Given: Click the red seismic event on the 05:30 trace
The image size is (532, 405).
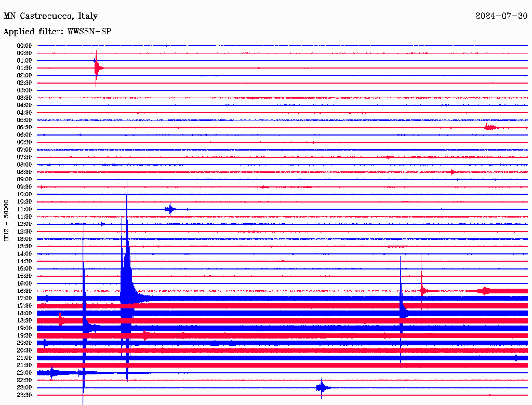Looking at the screenshot, I should [x=489, y=128].
